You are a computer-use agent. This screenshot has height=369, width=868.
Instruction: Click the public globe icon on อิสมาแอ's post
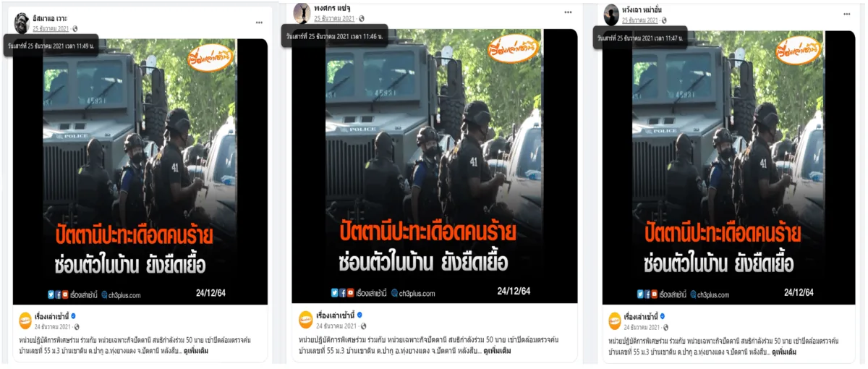(x=75, y=29)
